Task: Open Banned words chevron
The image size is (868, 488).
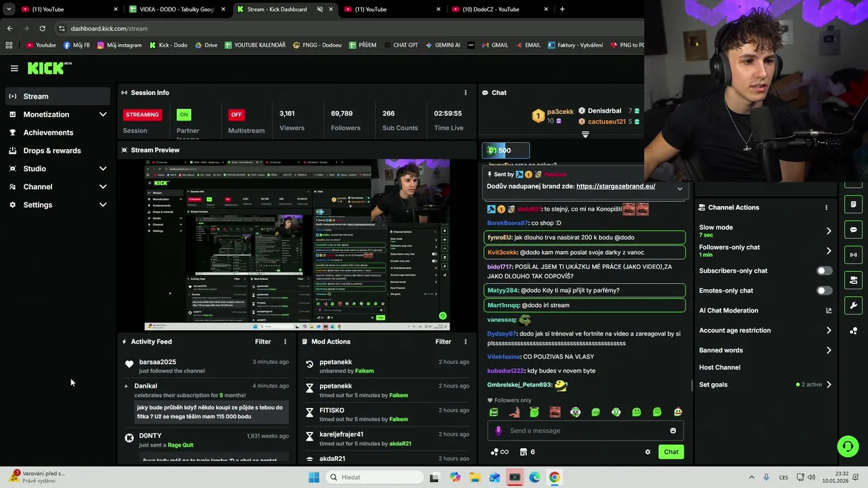Action: (828, 350)
